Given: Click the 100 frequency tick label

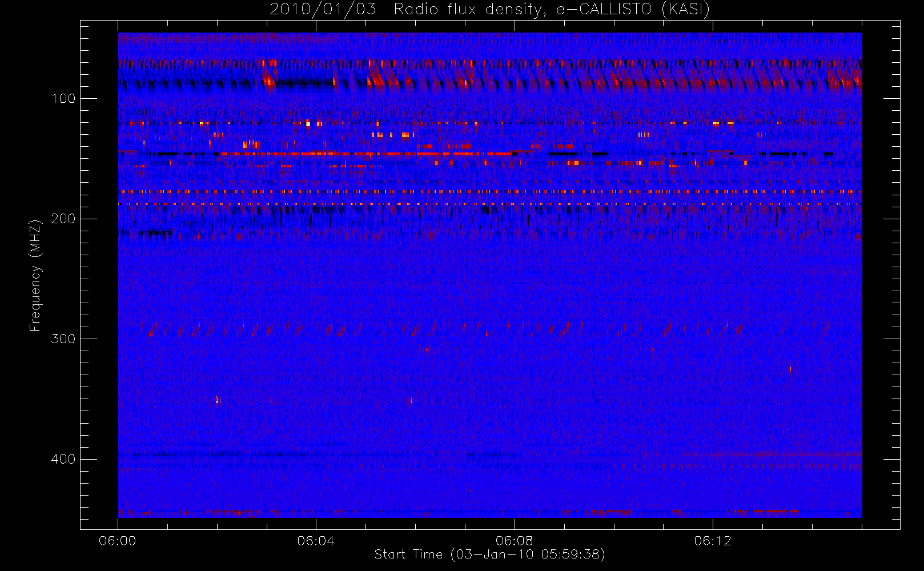Looking at the screenshot, I should 63,99.
